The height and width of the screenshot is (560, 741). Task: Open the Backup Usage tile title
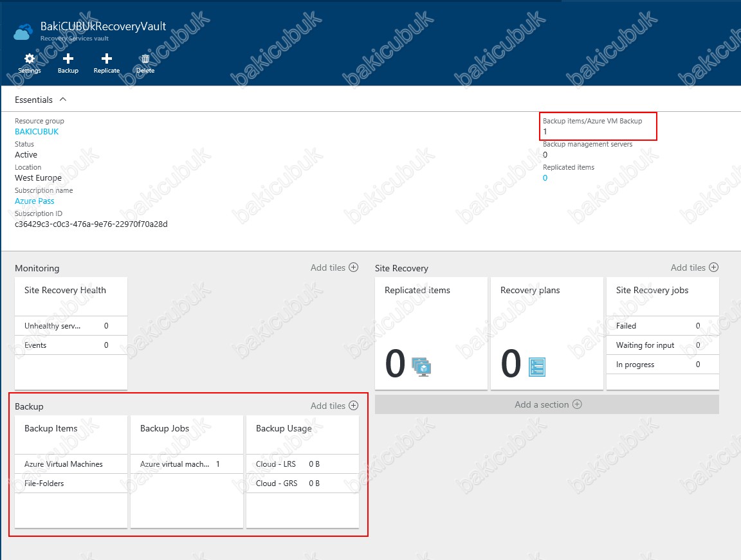click(284, 429)
